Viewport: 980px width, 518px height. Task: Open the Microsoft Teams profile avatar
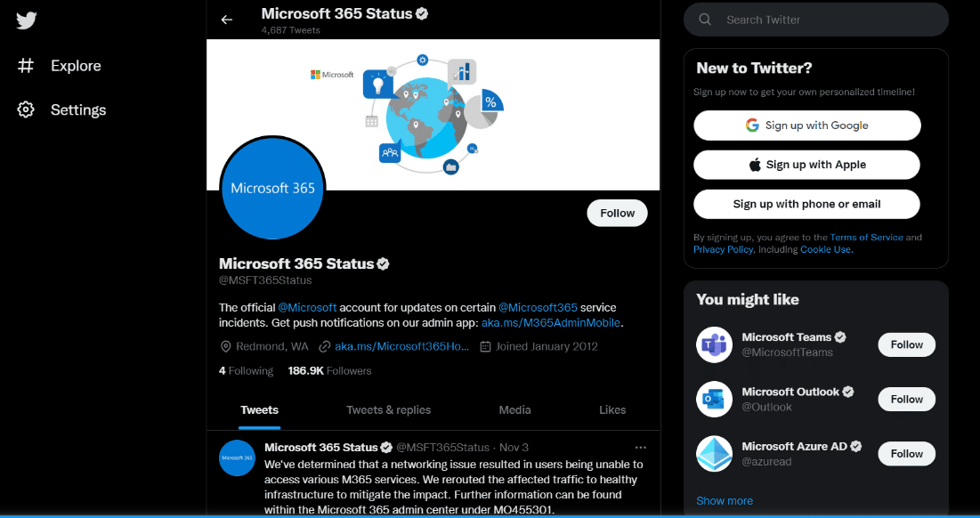coord(714,344)
